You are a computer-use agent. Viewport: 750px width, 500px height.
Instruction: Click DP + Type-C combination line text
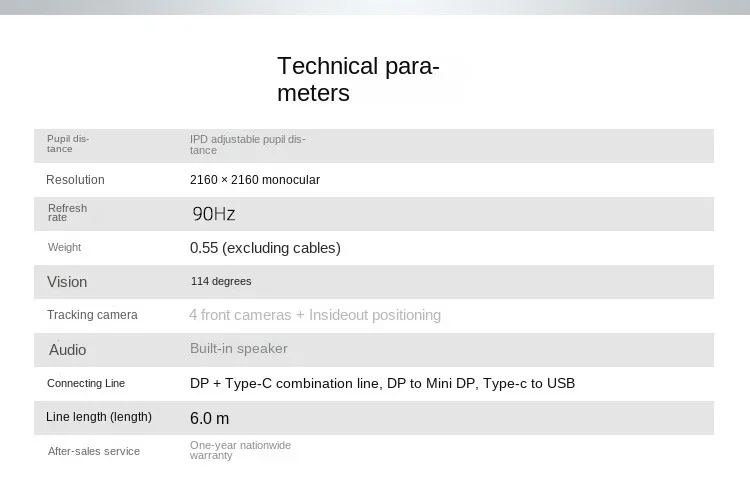(285, 383)
